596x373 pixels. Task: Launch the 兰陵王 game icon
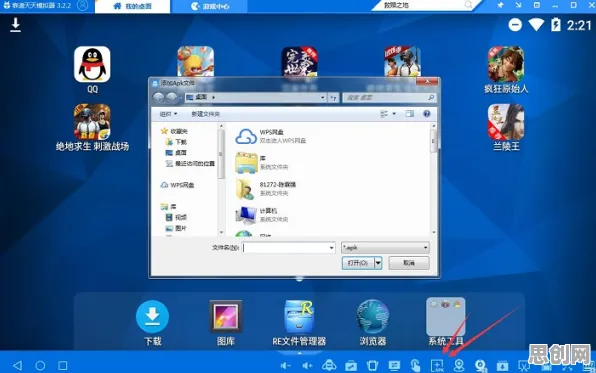(506, 122)
